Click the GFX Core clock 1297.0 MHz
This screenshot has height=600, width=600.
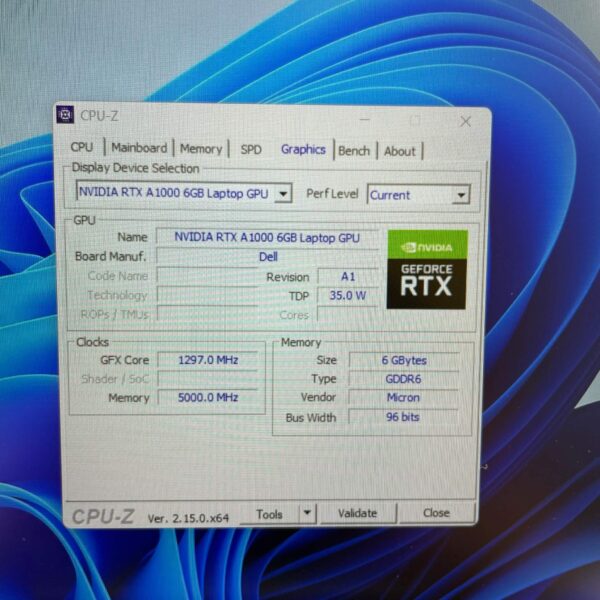point(208,360)
